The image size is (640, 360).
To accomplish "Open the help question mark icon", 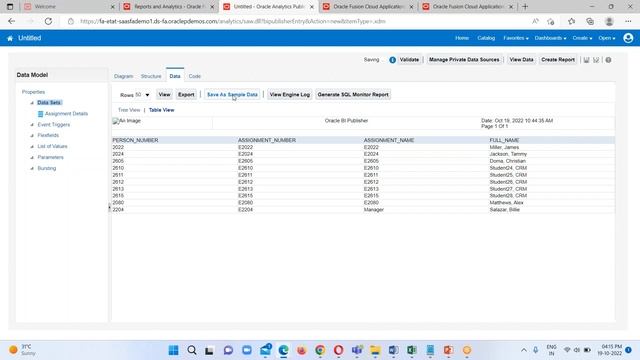I will pyautogui.click(x=608, y=60).
